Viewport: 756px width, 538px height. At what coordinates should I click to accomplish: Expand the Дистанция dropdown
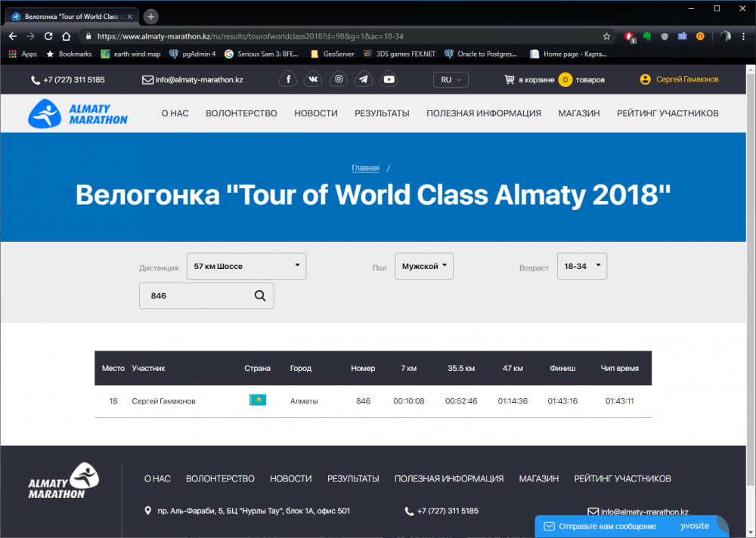click(247, 266)
